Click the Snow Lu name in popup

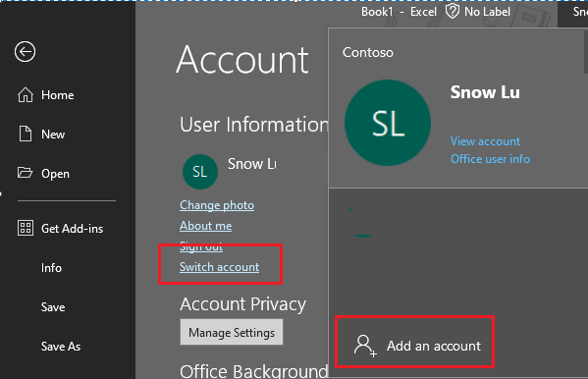pyautogui.click(x=485, y=92)
